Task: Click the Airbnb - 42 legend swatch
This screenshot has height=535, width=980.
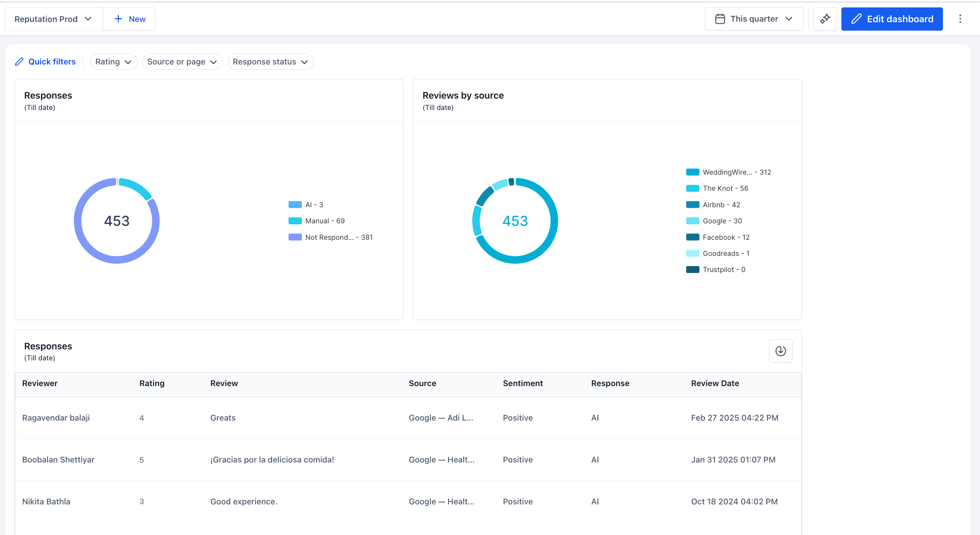Action: coord(692,205)
